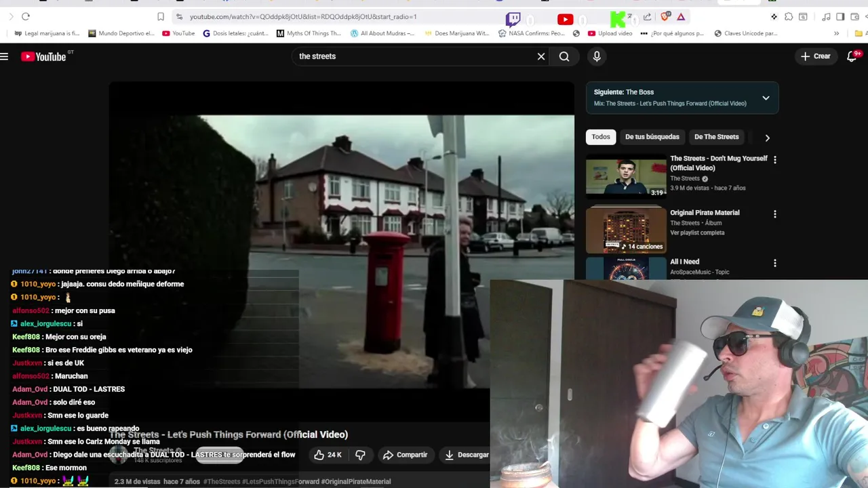Select the Todos filter chip
The height and width of the screenshot is (488, 868).
coord(601,137)
